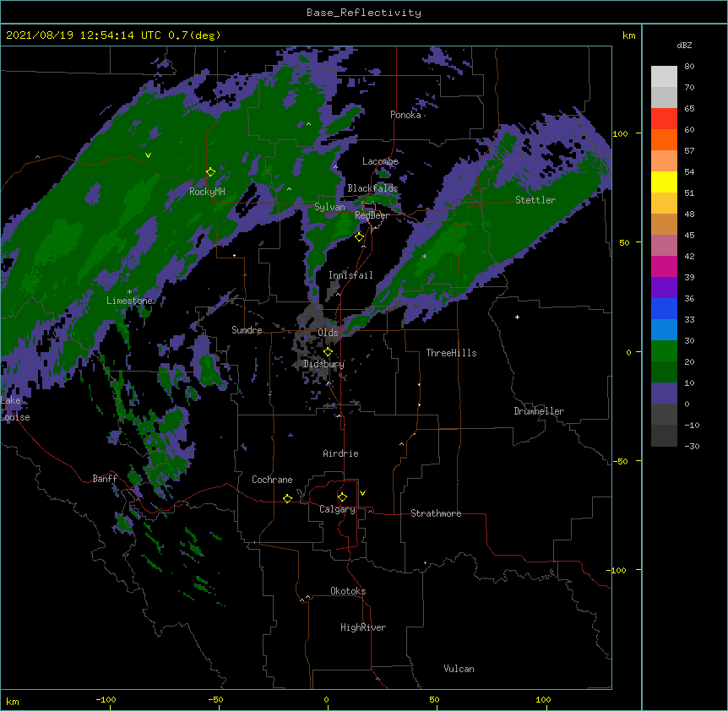Select the Cochrane city label
This screenshot has width=728, height=711.
click(272, 480)
